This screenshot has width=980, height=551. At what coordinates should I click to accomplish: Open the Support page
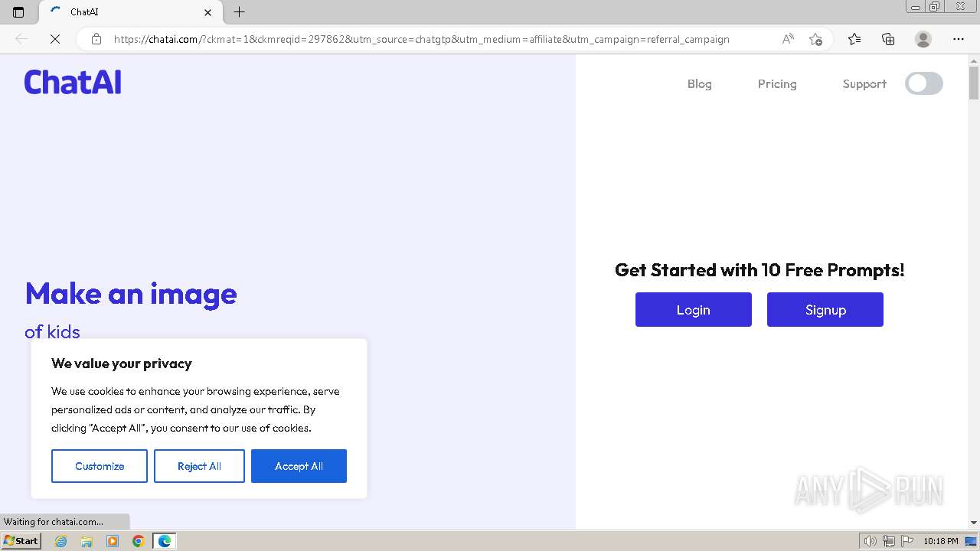(864, 84)
